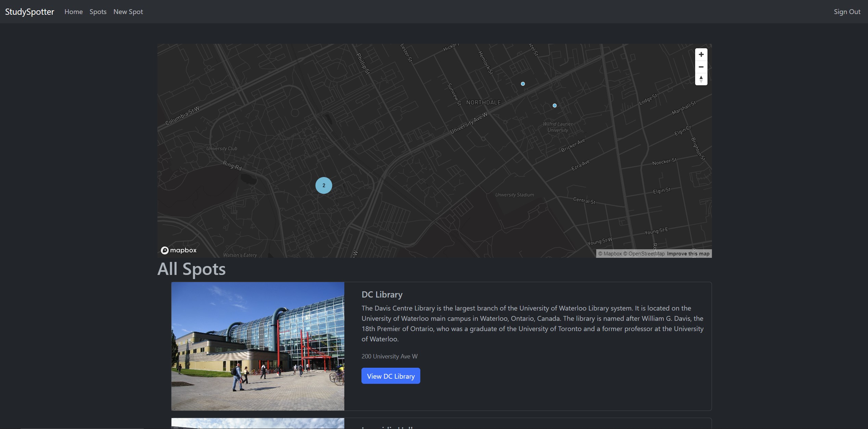Open the Spots nav item
This screenshot has width=868, height=429.
[98, 12]
